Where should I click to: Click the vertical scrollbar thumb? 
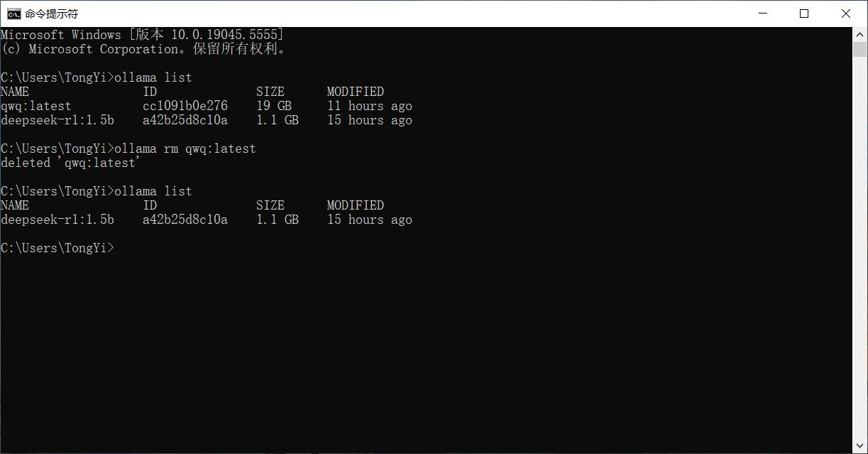859,50
